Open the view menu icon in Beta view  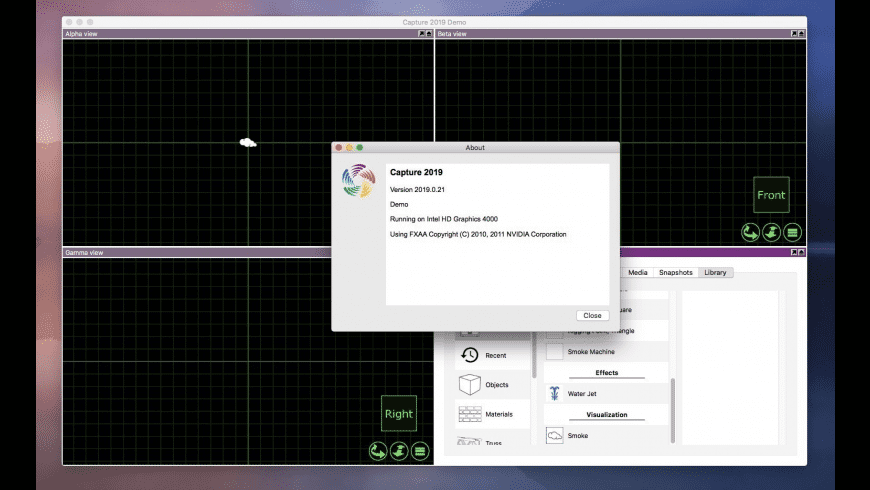[792, 232]
